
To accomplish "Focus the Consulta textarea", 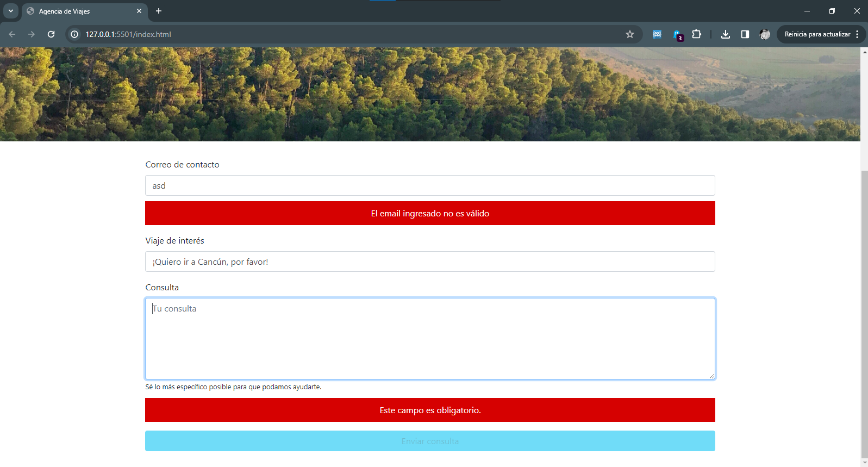I will 430,339.
